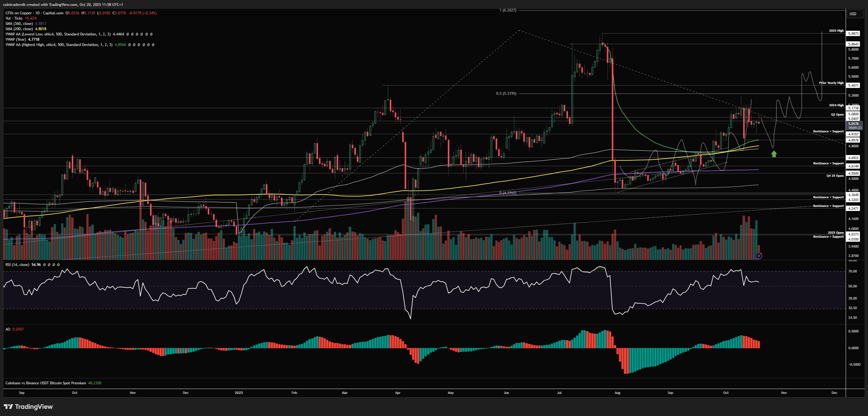Click Coinbase vs Binance Spot Premium legend
Screen dimensions: 868x416
pos(45,383)
